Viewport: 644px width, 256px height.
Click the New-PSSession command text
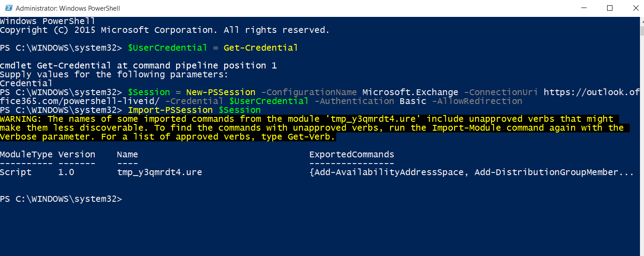(221, 92)
